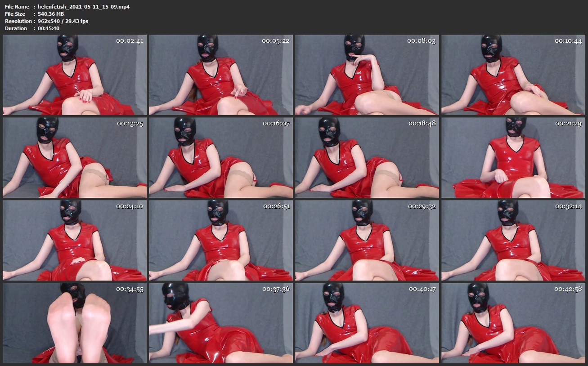Image resolution: width=588 pixels, height=366 pixels.
Task: Open the frame stamped 00:13:25
Action: coord(75,157)
